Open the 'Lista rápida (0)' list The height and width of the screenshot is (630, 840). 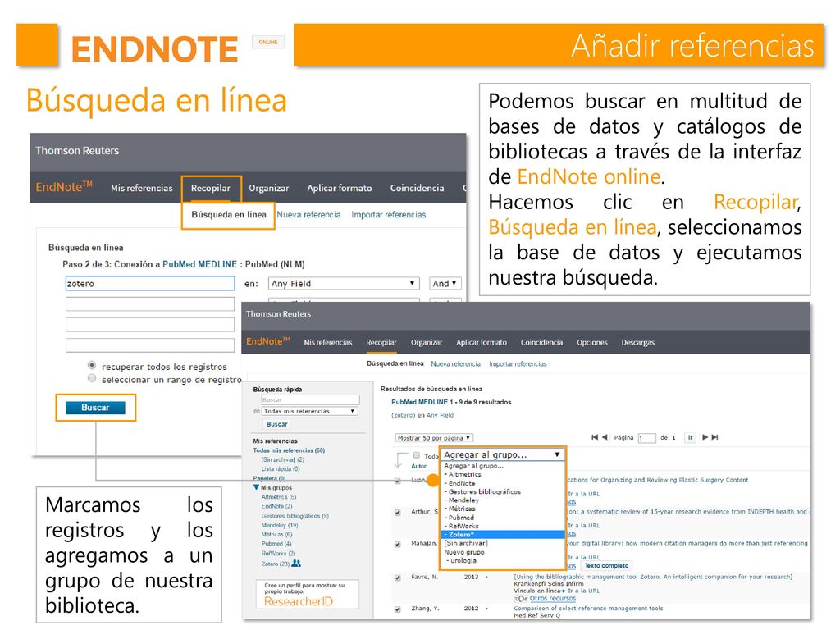[281, 468]
